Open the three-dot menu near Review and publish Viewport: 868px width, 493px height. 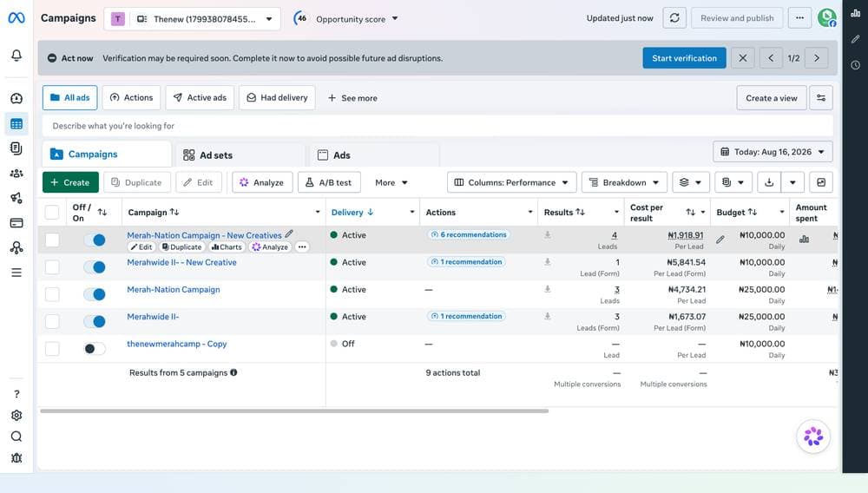click(799, 17)
